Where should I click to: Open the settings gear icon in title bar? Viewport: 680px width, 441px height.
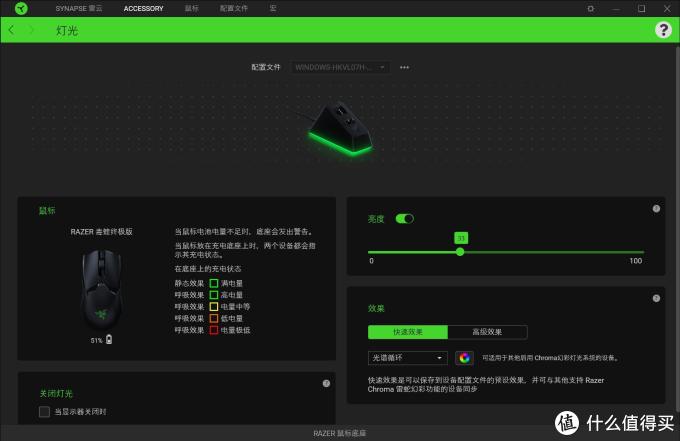pyautogui.click(x=591, y=8)
